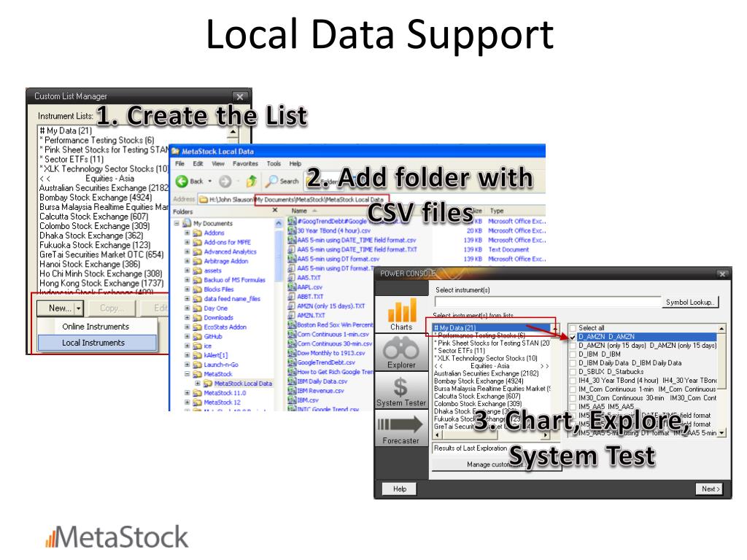Screen dimensions: 747x560
Task: Check the D_AMZN (only 15 days) checkbox
Action: (573, 346)
